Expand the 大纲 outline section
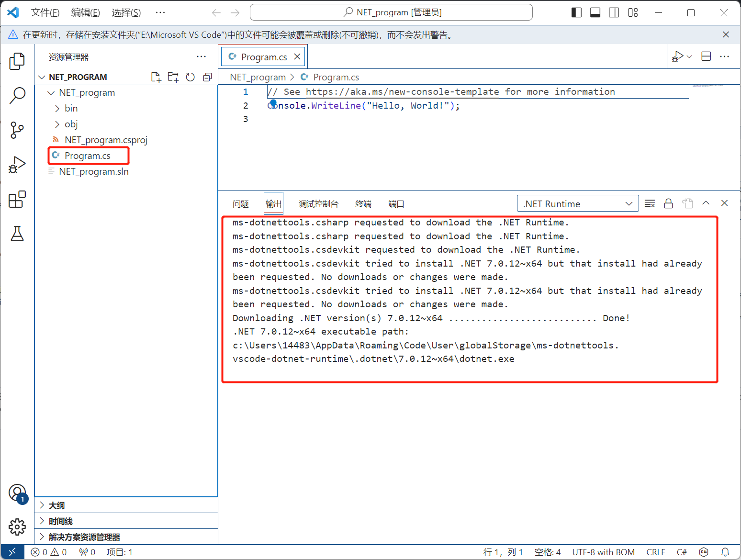This screenshot has width=741, height=560. point(56,505)
